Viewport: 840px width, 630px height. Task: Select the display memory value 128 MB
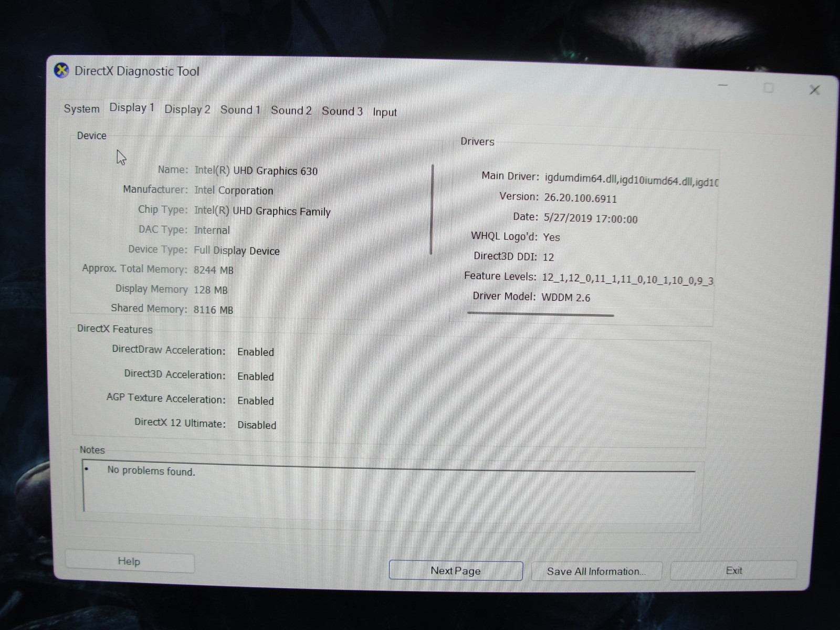(x=210, y=290)
